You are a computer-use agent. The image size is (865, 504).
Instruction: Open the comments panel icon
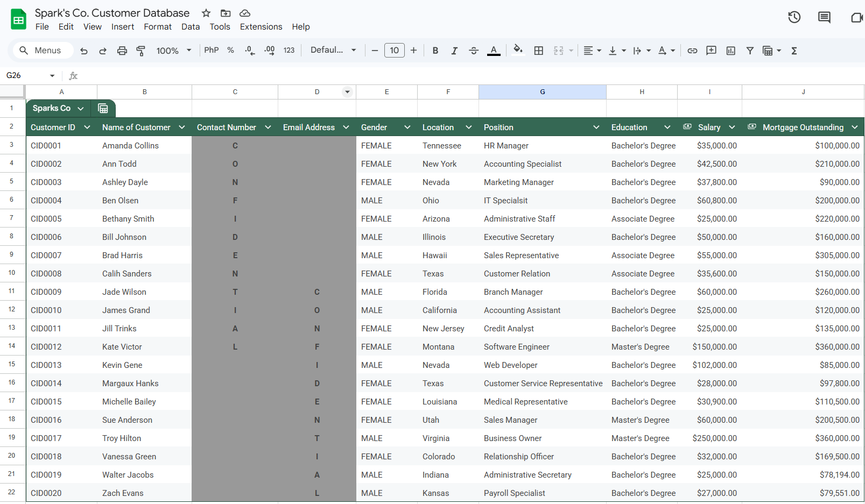pyautogui.click(x=824, y=17)
